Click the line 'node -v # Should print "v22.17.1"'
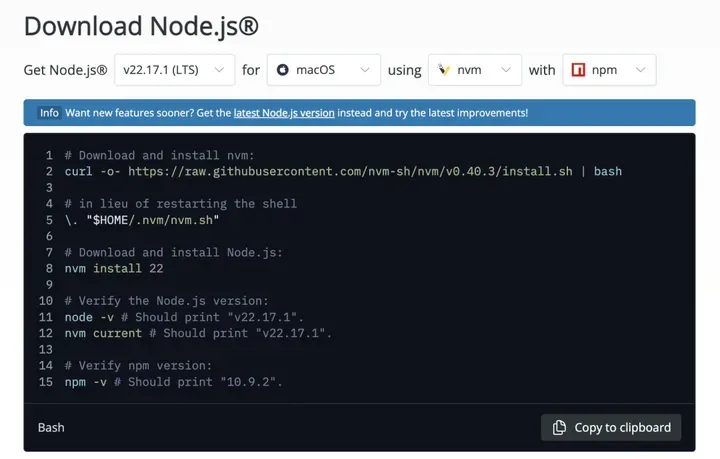This screenshot has height=459, width=720. click(x=184, y=317)
